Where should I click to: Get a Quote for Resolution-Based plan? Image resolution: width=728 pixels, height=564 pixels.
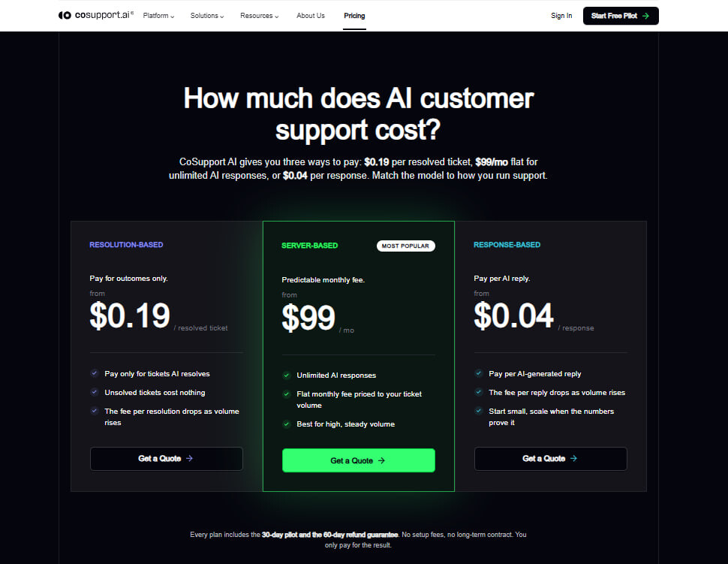coord(166,459)
